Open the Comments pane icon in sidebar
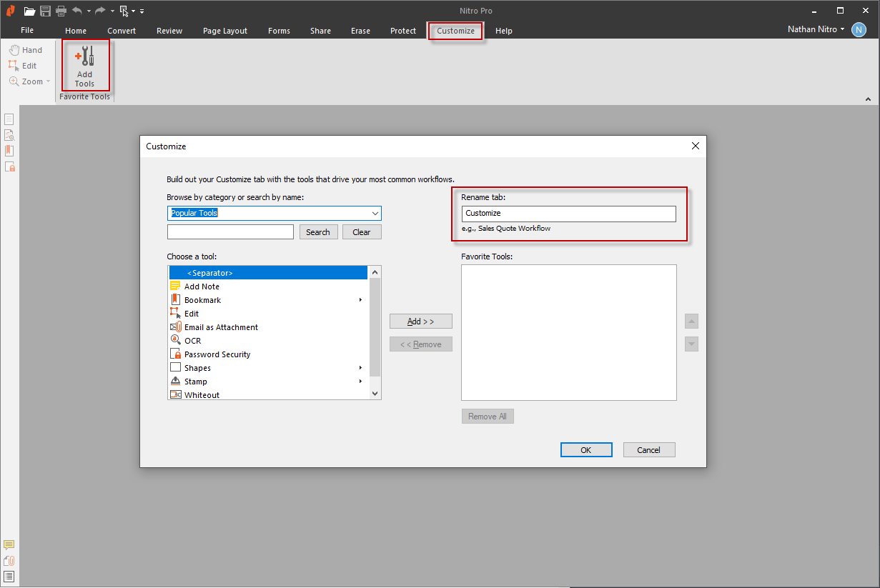 coord(9,545)
